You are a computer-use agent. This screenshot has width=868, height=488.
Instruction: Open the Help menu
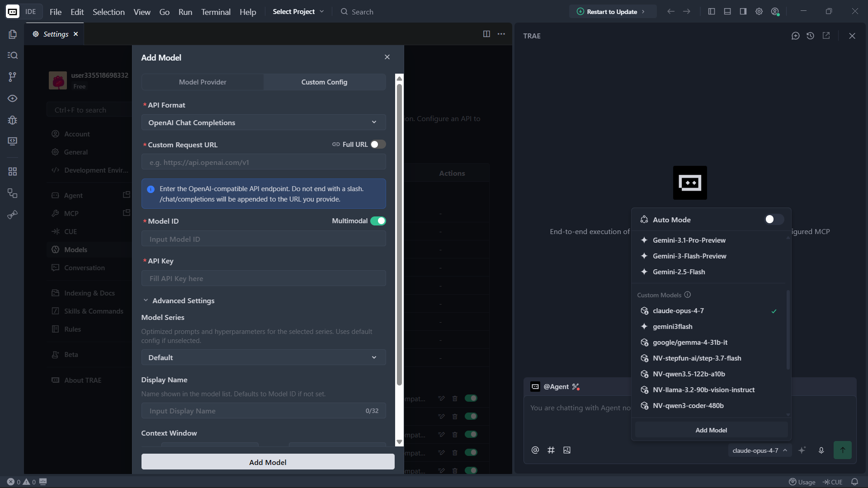coord(248,12)
